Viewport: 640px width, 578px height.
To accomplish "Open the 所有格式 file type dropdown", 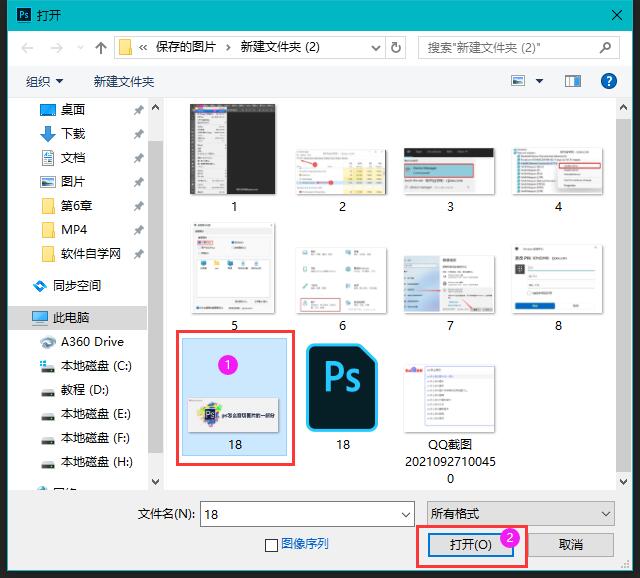I will [x=520, y=514].
